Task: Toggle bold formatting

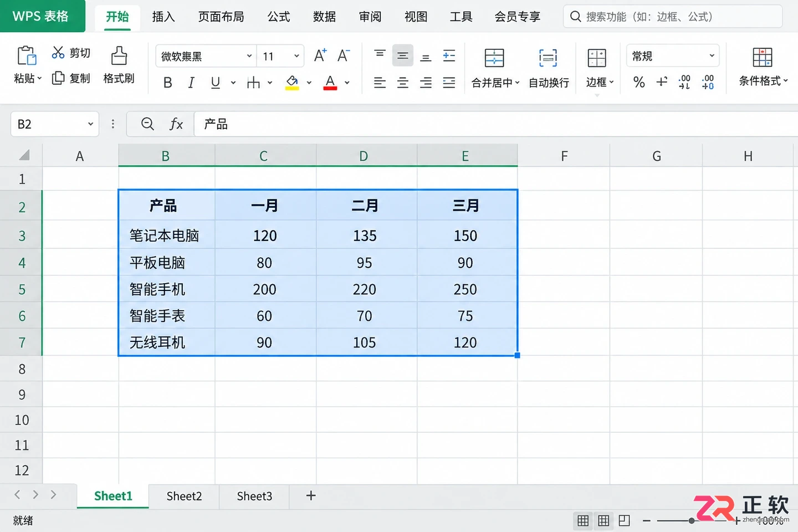Action: point(168,83)
